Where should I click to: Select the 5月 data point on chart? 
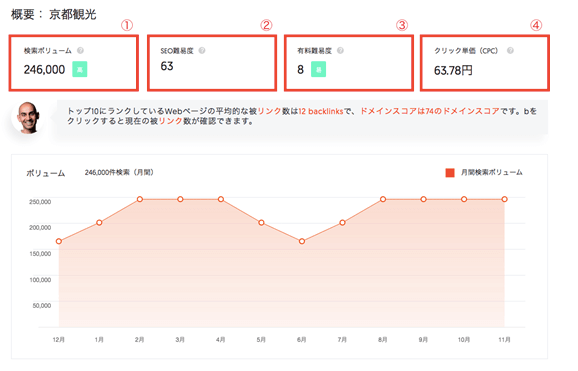261,223
